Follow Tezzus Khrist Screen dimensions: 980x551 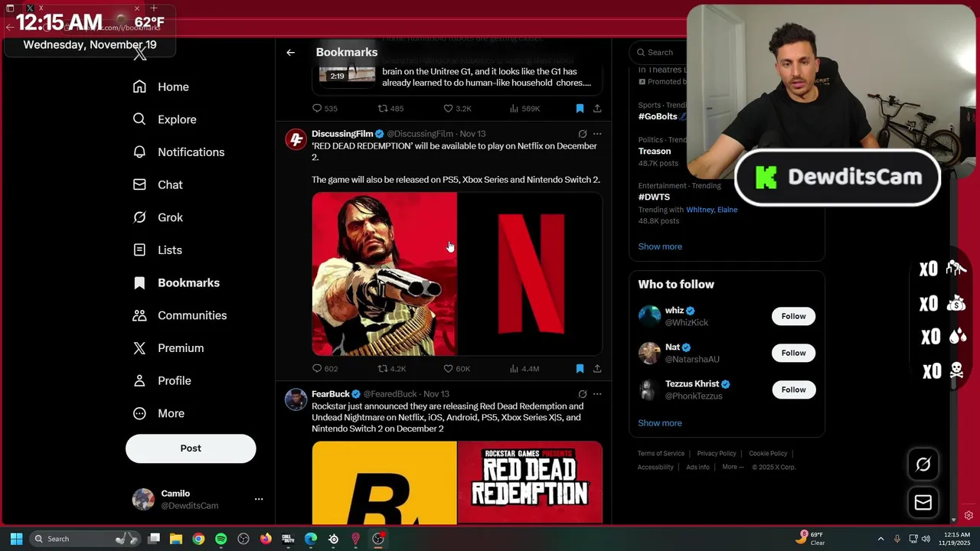point(793,390)
